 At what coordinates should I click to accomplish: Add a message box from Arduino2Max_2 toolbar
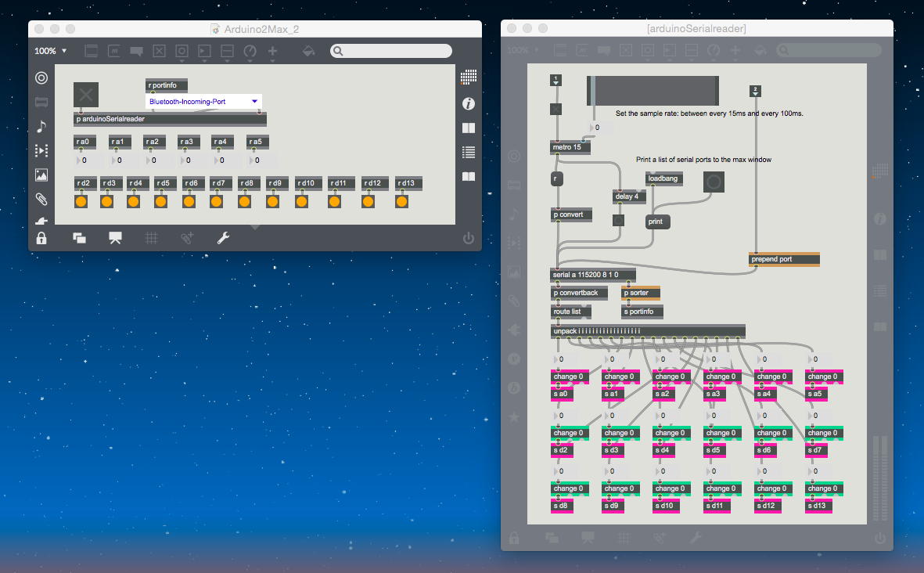pyautogui.click(x=114, y=52)
